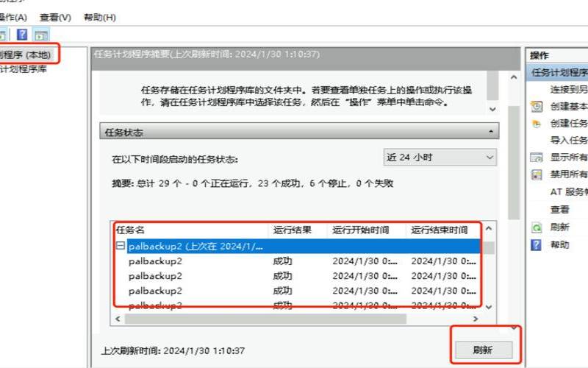Click the 创建基本任务 clock icon
This screenshot has height=368, width=588.
[537, 106]
